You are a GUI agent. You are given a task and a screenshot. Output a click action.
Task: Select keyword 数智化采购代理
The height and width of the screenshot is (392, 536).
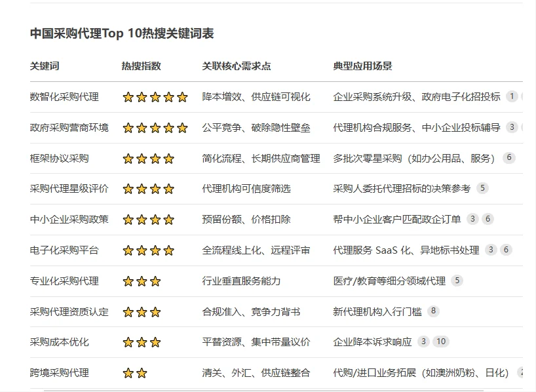pos(64,97)
